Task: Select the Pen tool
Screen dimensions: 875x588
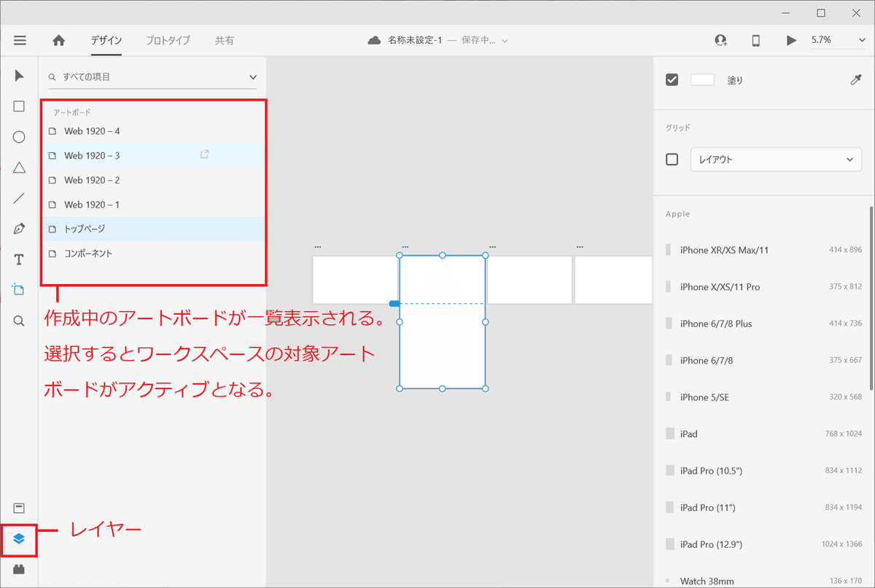Action: tap(19, 229)
